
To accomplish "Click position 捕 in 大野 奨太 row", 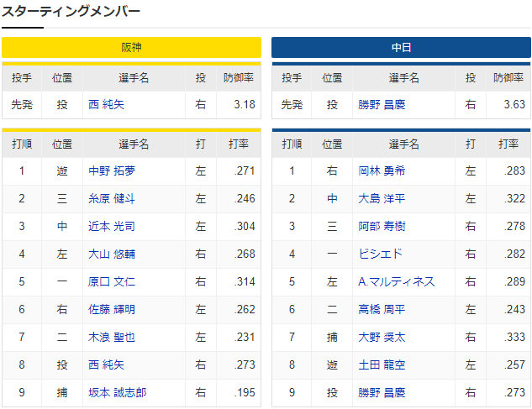I will (332, 337).
